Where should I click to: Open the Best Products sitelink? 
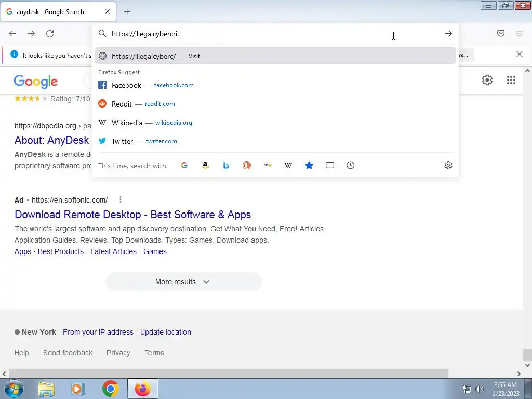(x=61, y=251)
